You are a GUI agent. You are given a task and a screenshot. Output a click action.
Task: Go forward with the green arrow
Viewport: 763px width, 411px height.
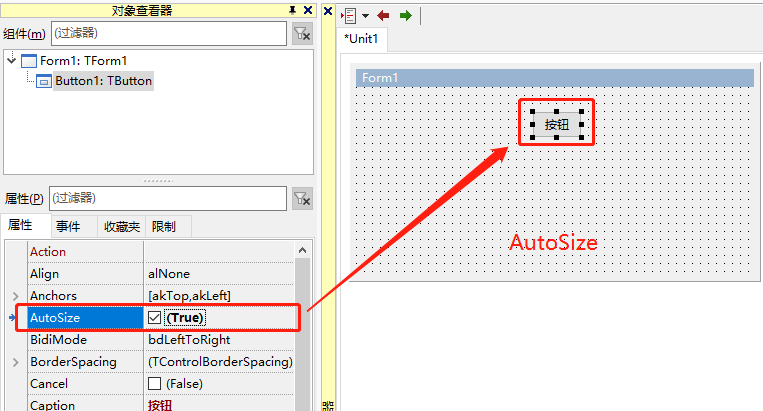click(405, 16)
